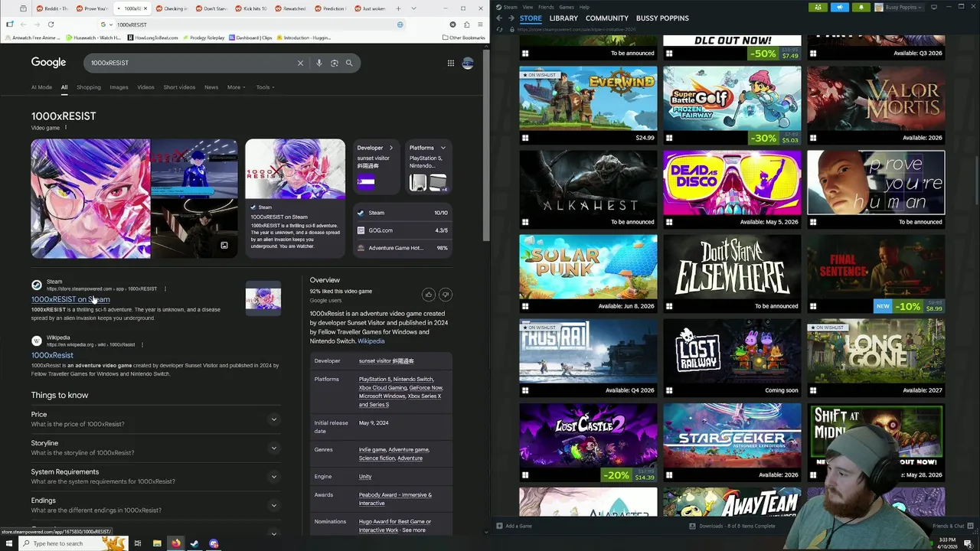This screenshot has height=551, width=980.
Task: Open the Other Bookmarks folder
Action: tap(463, 37)
